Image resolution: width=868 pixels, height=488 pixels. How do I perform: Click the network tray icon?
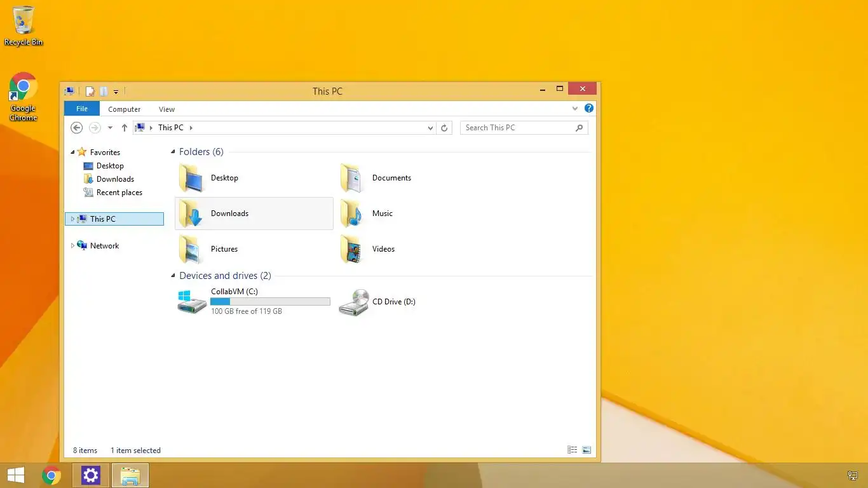(x=853, y=475)
